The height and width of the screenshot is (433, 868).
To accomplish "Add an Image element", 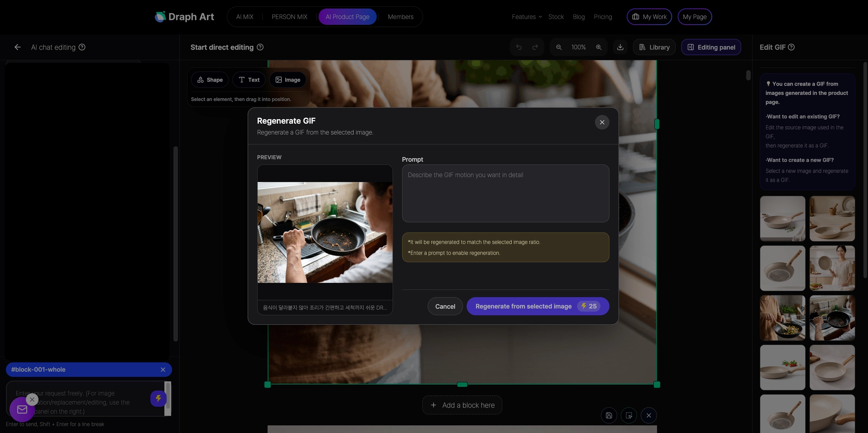I will (288, 80).
